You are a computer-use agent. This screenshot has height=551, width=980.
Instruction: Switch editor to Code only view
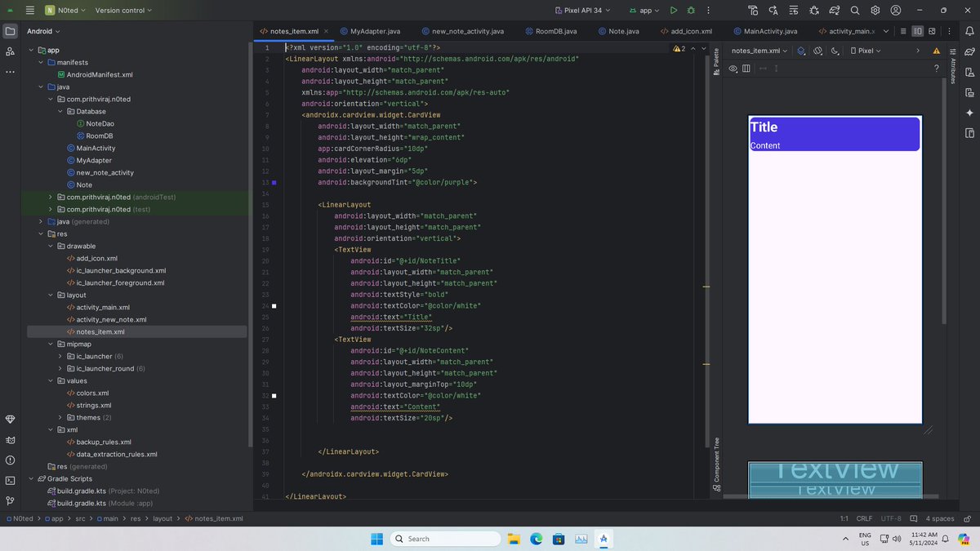[904, 31]
